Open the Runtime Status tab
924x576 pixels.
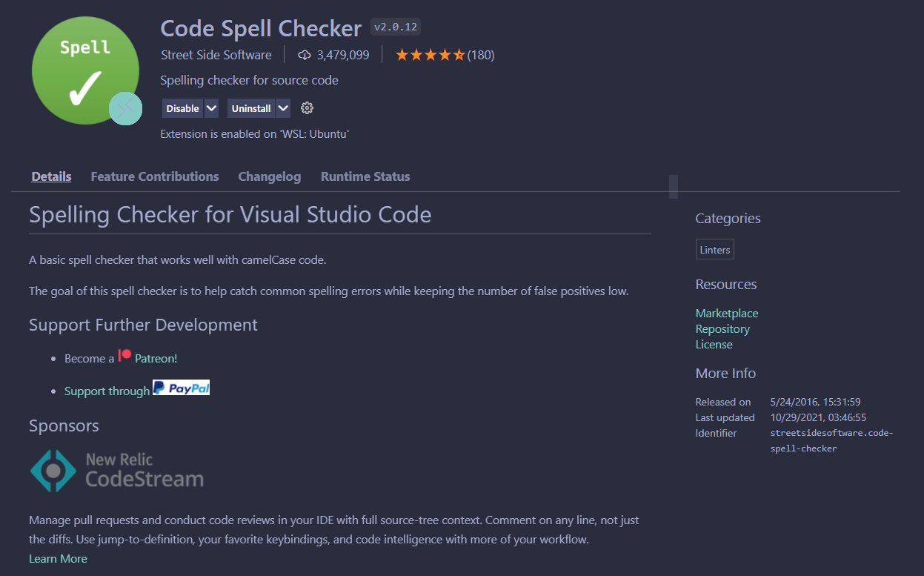365,176
